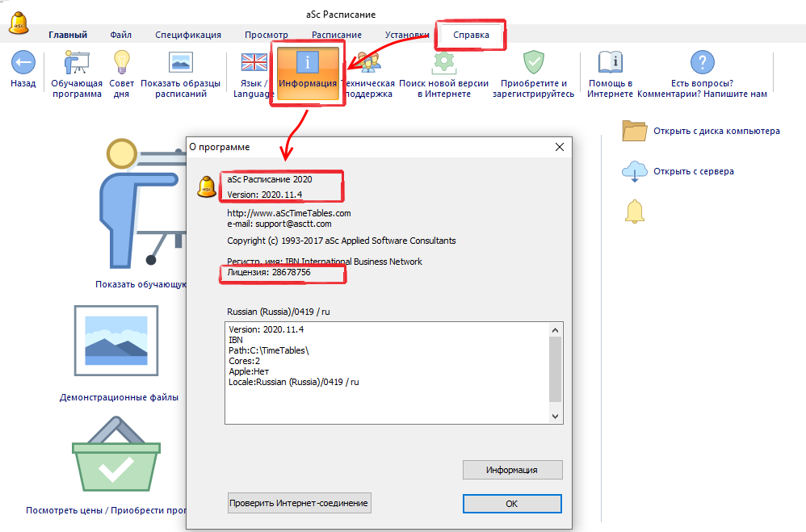Click the Copyright (c) 1993-2017 line

(342, 241)
